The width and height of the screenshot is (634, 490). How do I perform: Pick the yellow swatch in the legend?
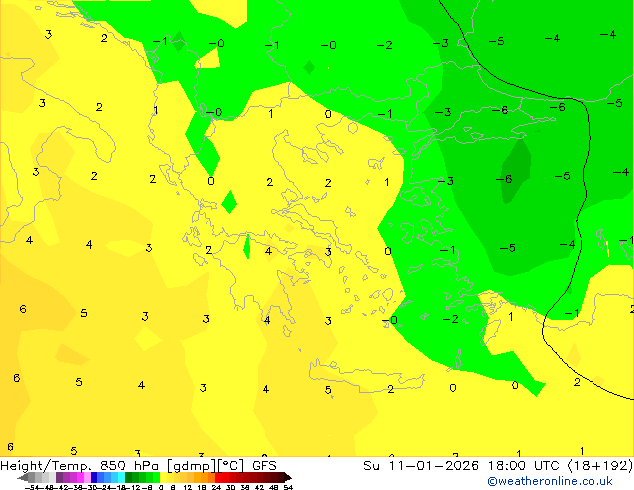[x=163, y=477]
